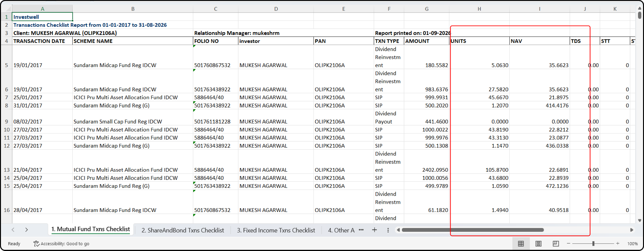644x251 pixels.
Task: Go to next sheet tab arrow
Action: coord(26,230)
